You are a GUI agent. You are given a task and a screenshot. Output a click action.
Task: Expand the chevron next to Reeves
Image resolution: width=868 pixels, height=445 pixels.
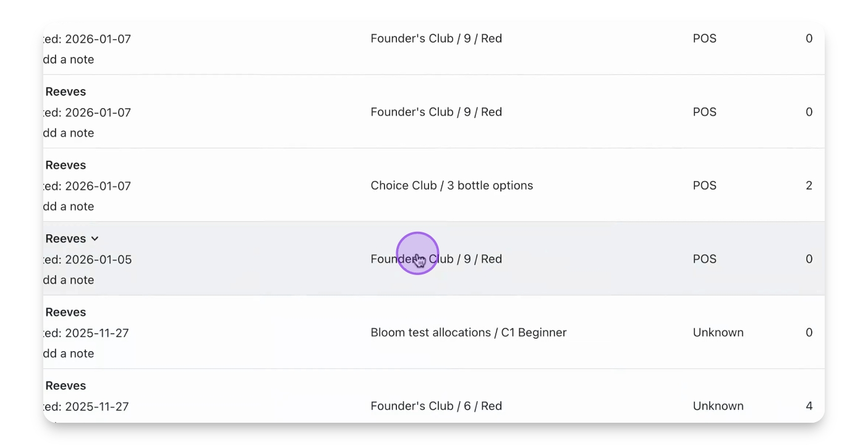point(95,239)
